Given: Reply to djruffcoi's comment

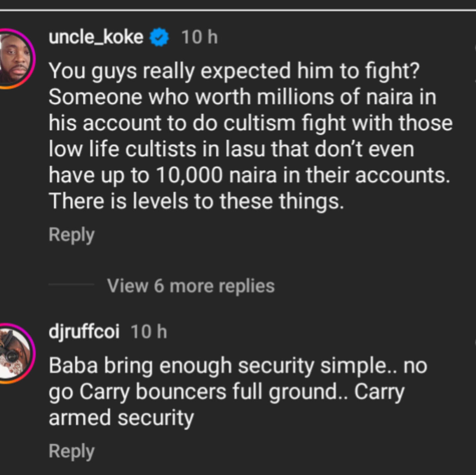Looking at the screenshot, I should (x=71, y=451).
